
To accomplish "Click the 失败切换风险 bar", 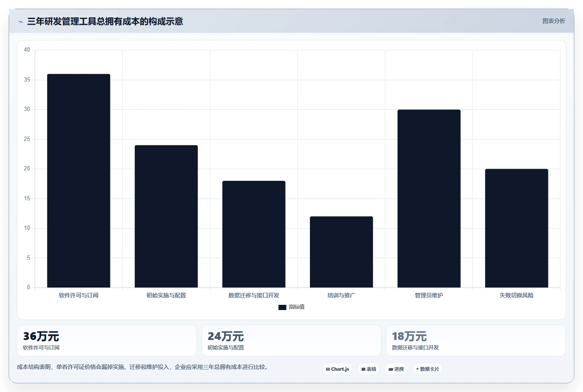I will 516,228.
